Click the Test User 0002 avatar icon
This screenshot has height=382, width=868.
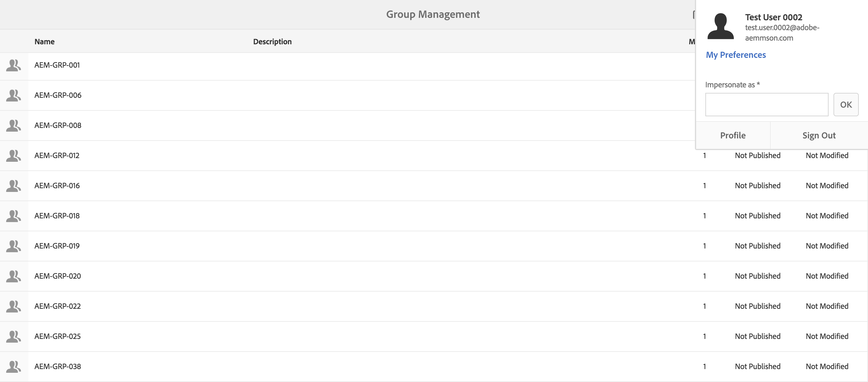[720, 26]
